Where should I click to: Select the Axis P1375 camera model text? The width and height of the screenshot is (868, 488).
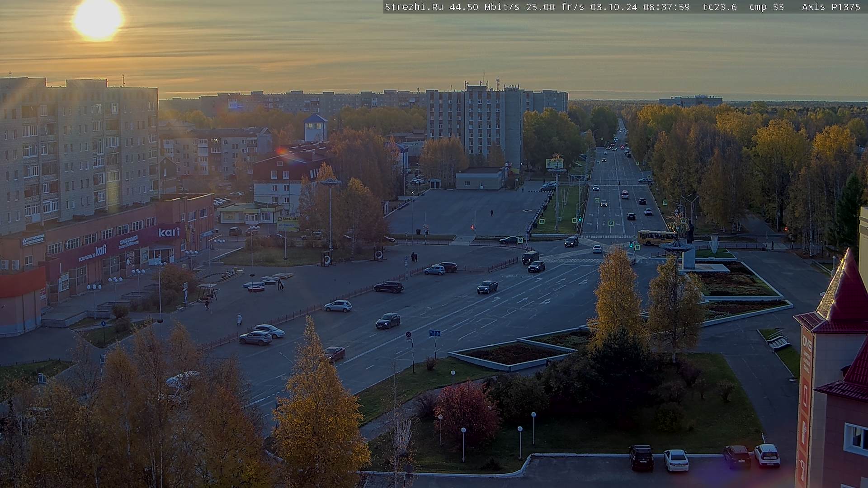(x=831, y=7)
